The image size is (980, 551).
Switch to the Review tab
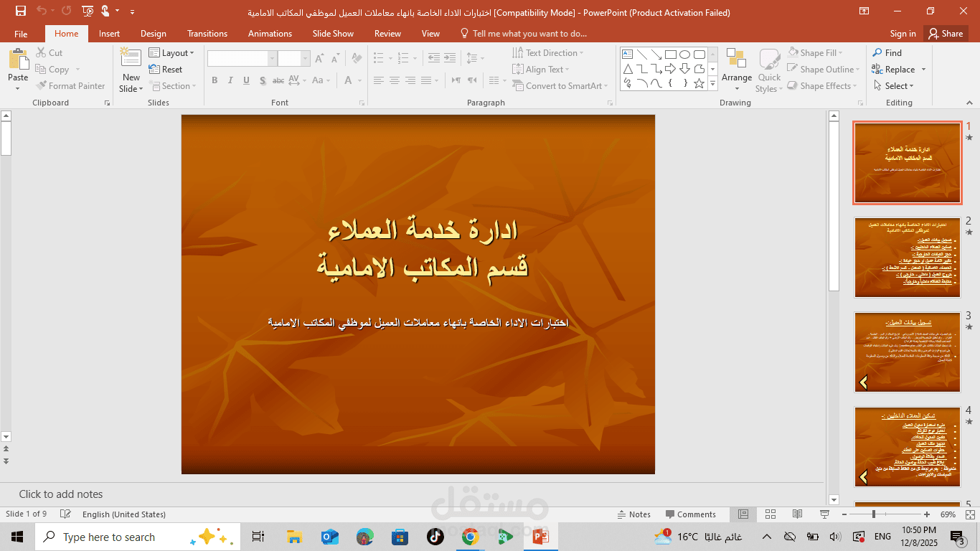pos(387,34)
